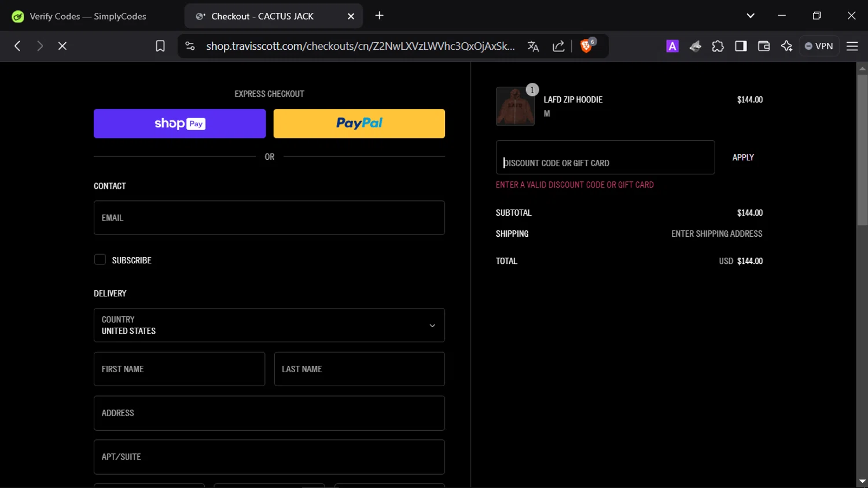Click the Apt/Suite field

pos(269,457)
